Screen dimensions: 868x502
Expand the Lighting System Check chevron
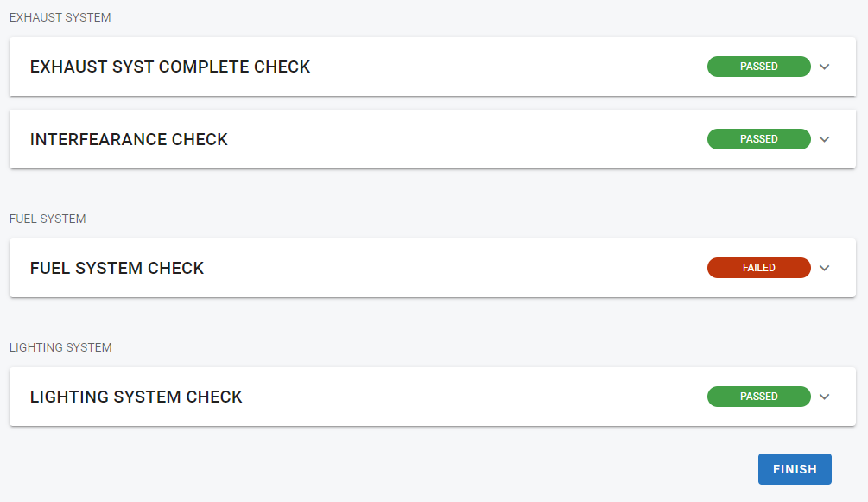pyautogui.click(x=824, y=397)
